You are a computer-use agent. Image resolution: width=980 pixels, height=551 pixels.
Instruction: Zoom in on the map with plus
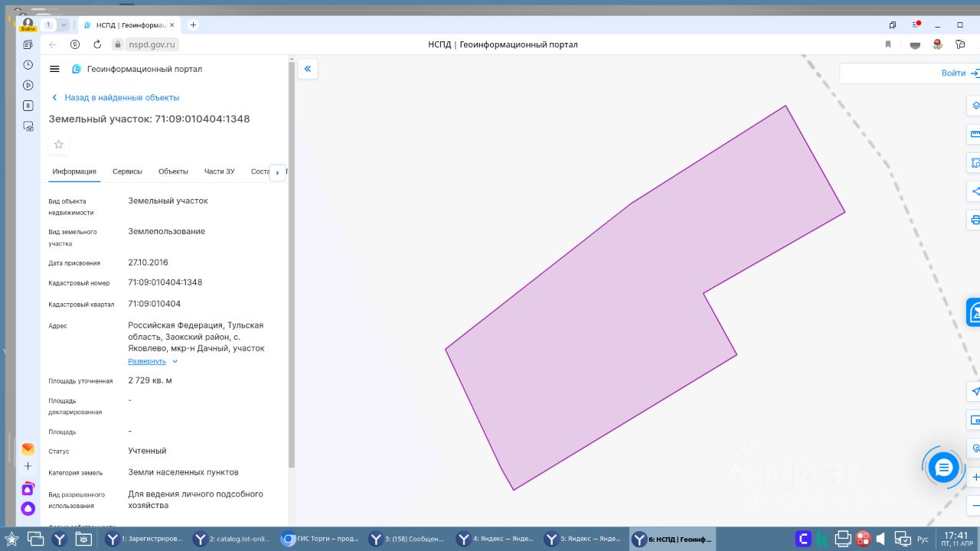tap(975, 477)
